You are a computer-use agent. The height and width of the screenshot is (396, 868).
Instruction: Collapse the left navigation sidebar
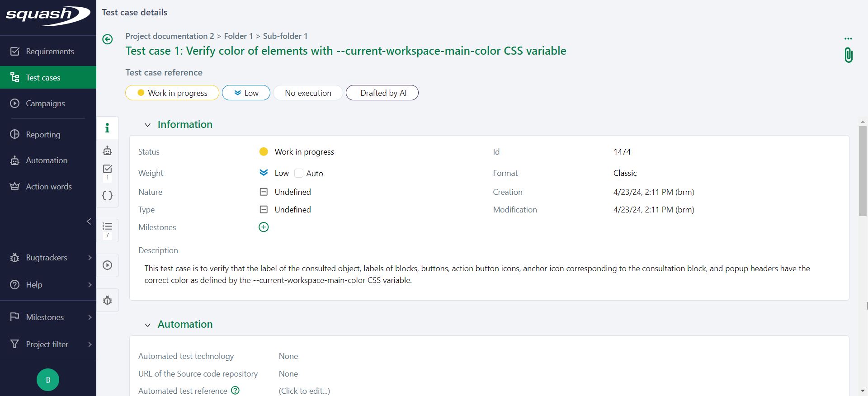[89, 221]
